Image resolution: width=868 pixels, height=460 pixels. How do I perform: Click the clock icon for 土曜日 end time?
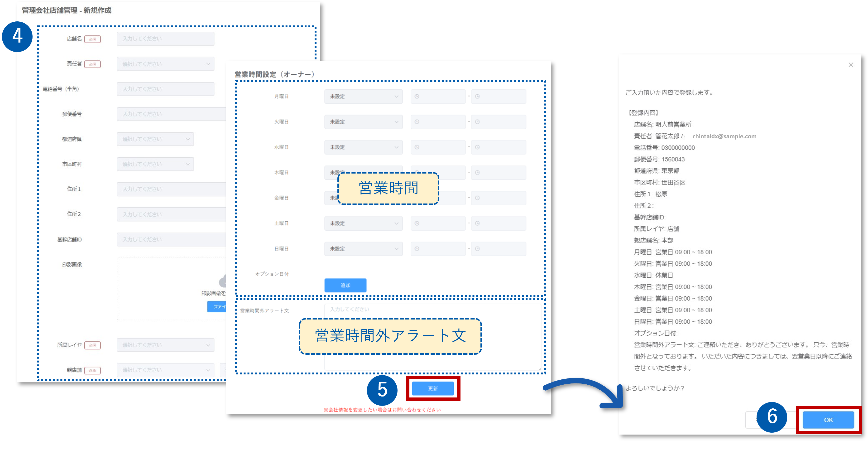477,223
